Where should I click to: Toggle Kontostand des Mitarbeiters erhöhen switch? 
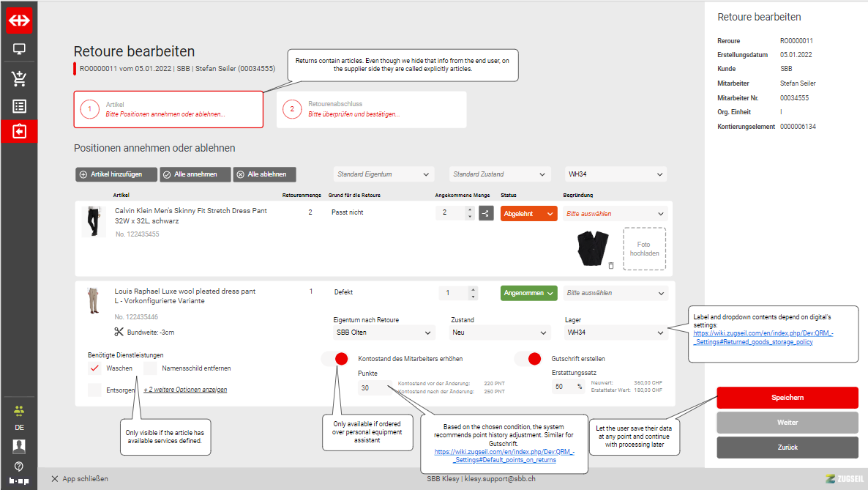(x=334, y=359)
